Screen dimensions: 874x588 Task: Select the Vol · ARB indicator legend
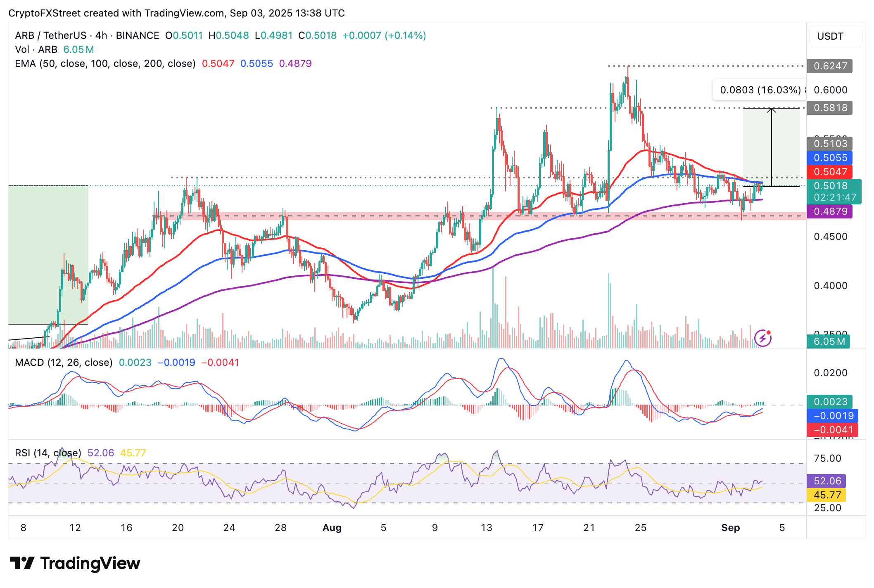36,50
